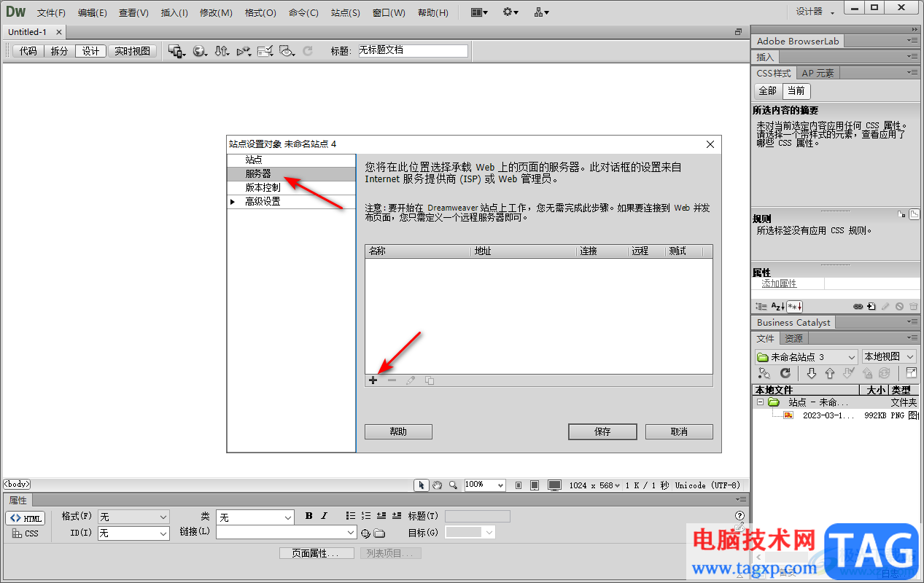Image resolution: width=924 pixels, height=583 pixels.
Task: Toggle HTML mode in properties panel
Action: 26,518
